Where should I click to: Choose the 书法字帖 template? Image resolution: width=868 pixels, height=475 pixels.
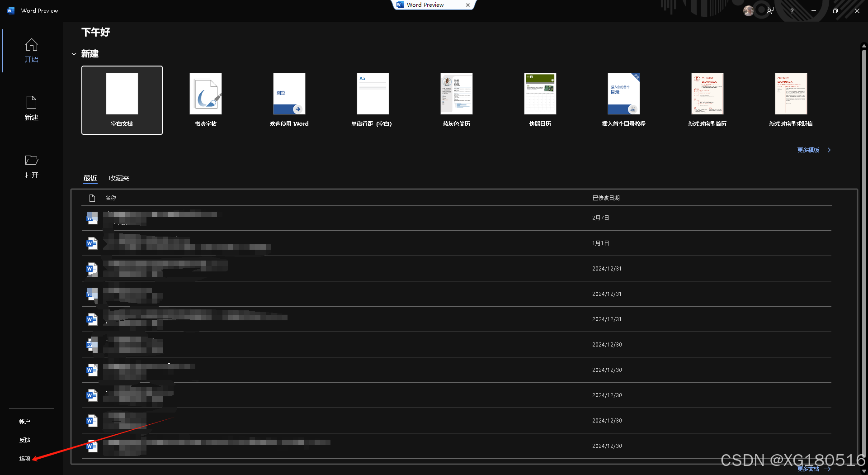pyautogui.click(x=206, y=100)
